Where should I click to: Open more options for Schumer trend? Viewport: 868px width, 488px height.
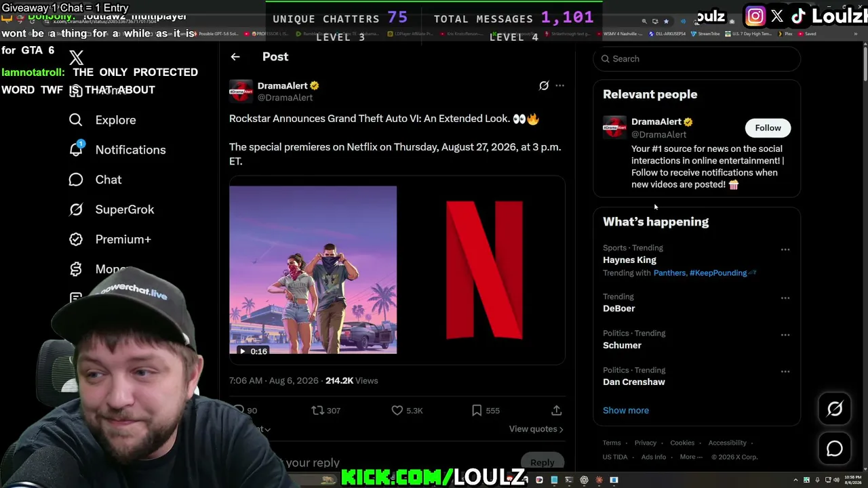(785, 335)
